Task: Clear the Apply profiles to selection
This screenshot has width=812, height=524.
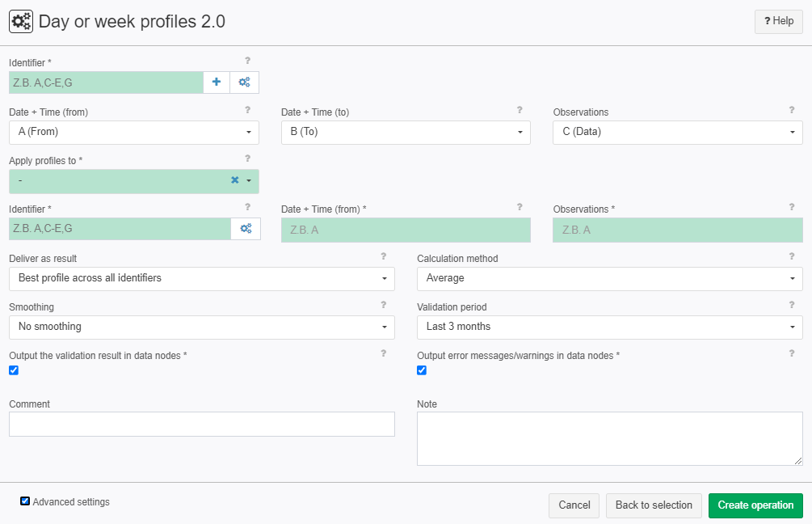Action: coord(234,180)
